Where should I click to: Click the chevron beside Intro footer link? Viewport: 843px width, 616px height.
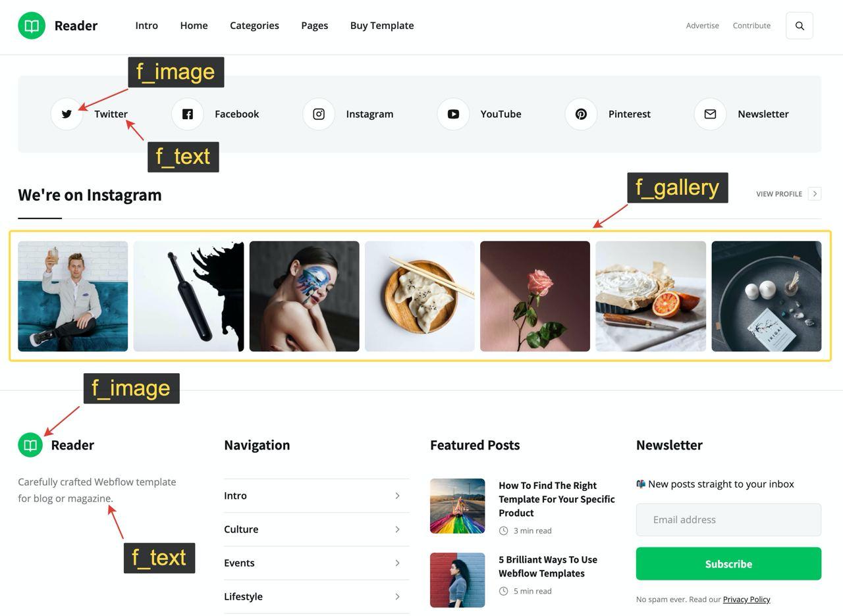point(397,496)
